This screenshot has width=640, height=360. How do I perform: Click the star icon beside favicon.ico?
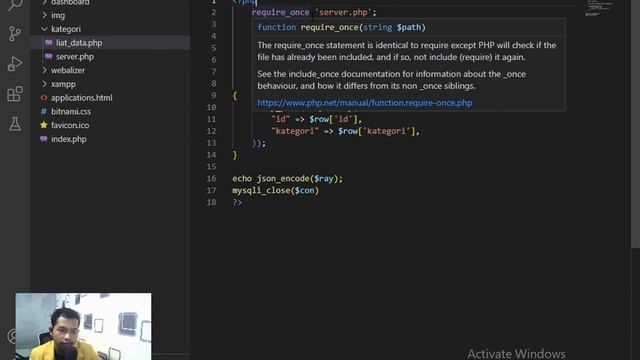pos(44,125)
